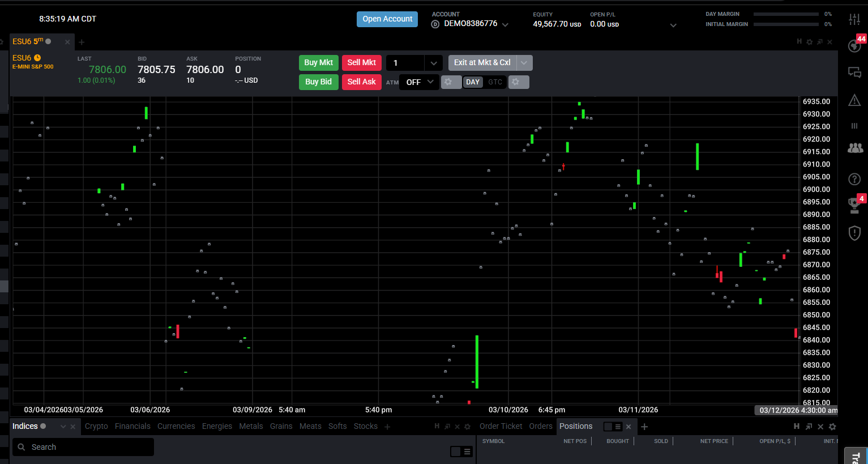Image resolution: width=868 pixels, height=464 pixels.
Task: Click the Sell Ask button
Action: 362,82
